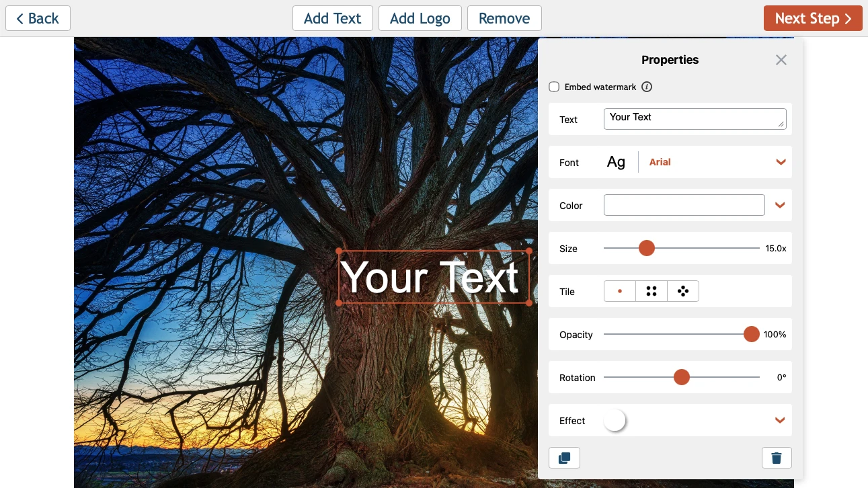Expand the Effect options dropdown

[780, 420]
